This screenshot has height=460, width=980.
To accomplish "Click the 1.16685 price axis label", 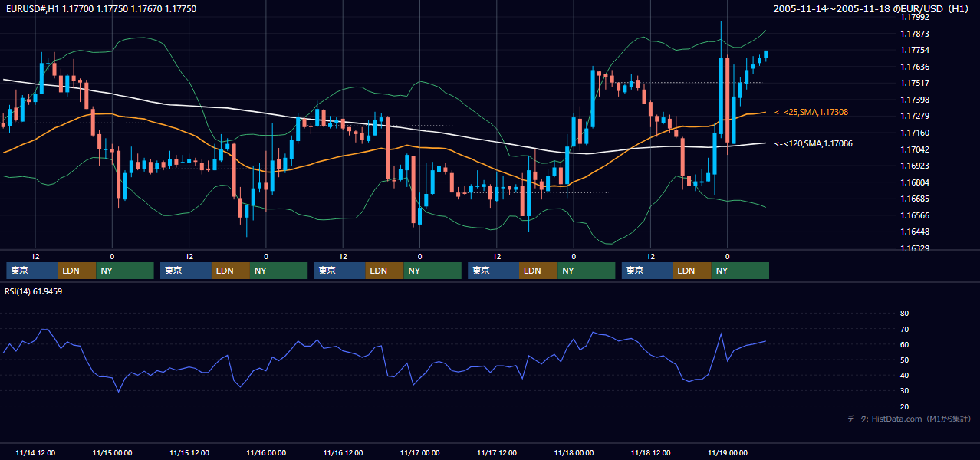I will 915,199.
